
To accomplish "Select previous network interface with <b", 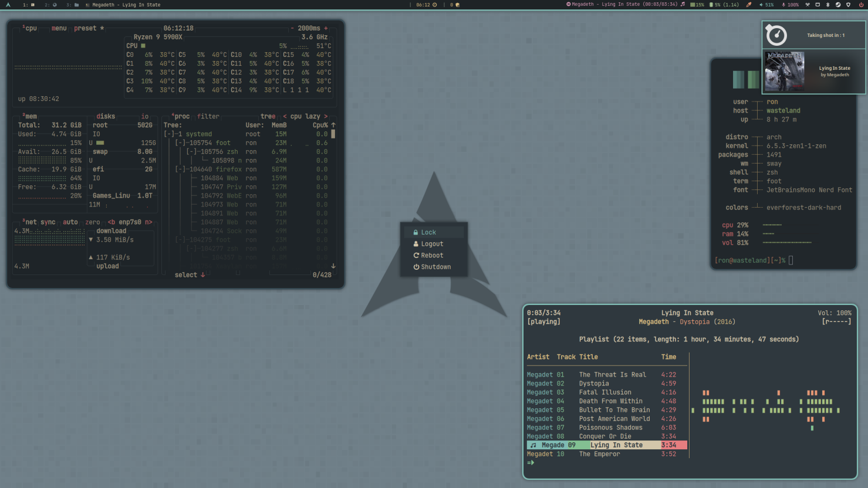I will (112, 222).
